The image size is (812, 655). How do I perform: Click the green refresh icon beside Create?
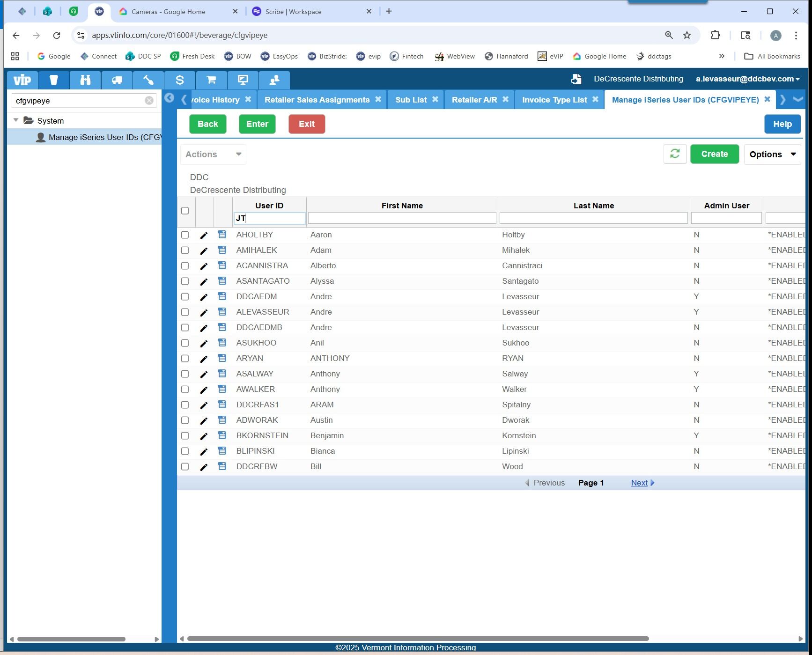(675, 154)
